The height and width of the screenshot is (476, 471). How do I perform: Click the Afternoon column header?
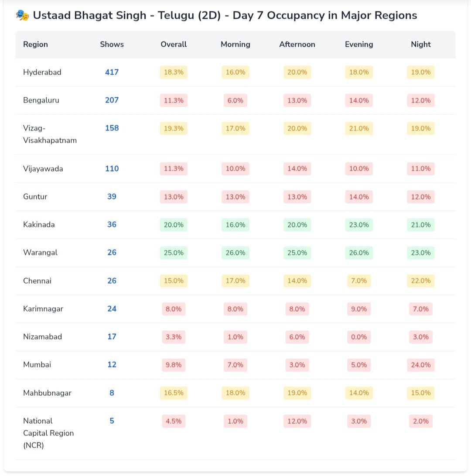tap(297, 45)
